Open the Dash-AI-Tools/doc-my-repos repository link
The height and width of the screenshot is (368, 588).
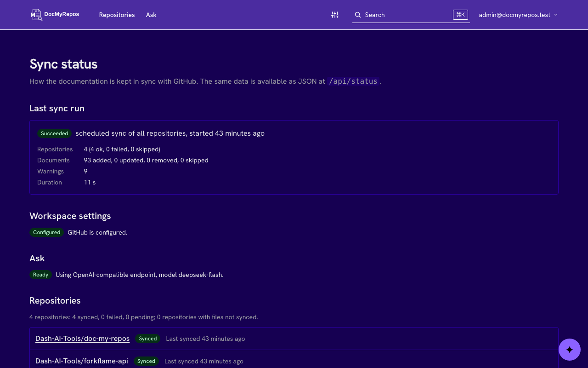82,339
